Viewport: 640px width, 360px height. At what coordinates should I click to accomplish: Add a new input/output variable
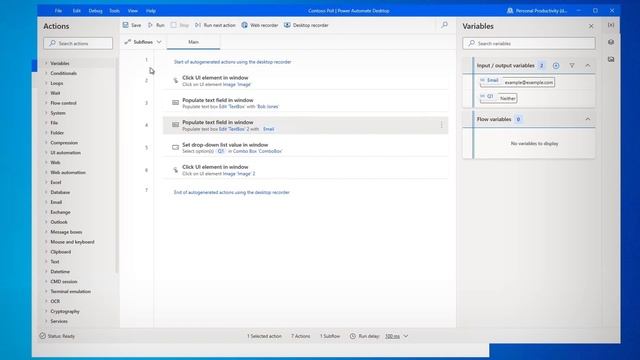556,65
